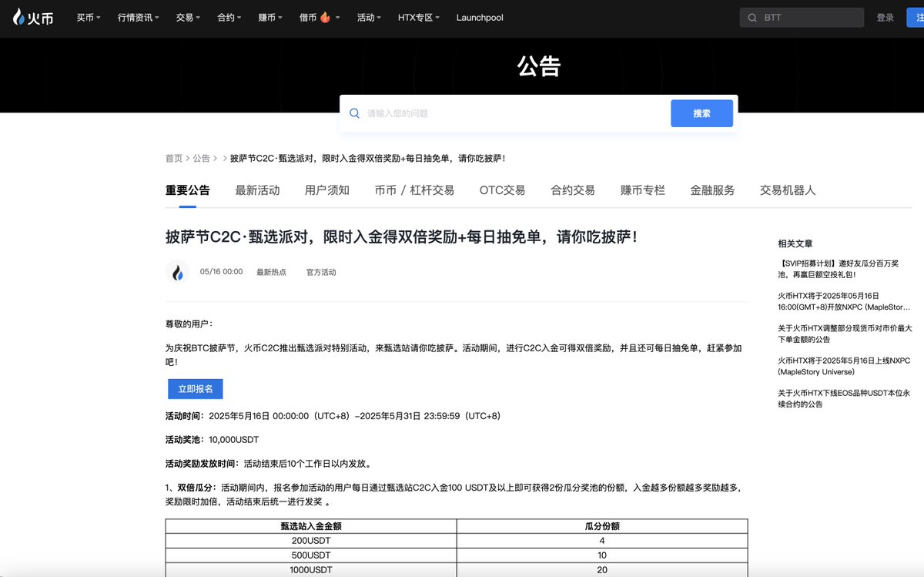Click the author avatar under the article title
This screenshot has width=924, height=577.
point(178,272)
